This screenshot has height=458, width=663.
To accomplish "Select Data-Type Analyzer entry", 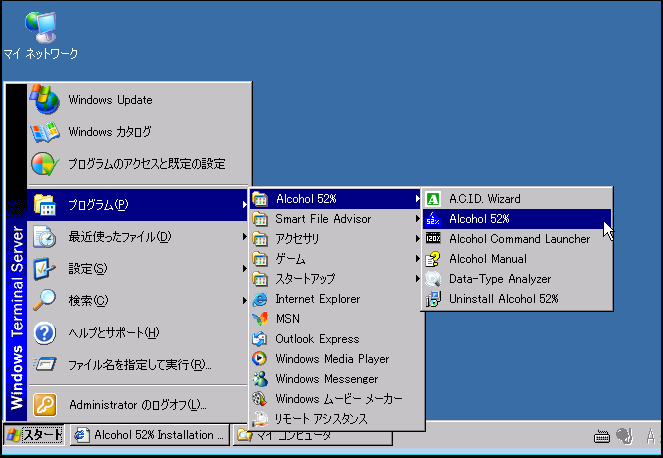I will pos(517,279).
